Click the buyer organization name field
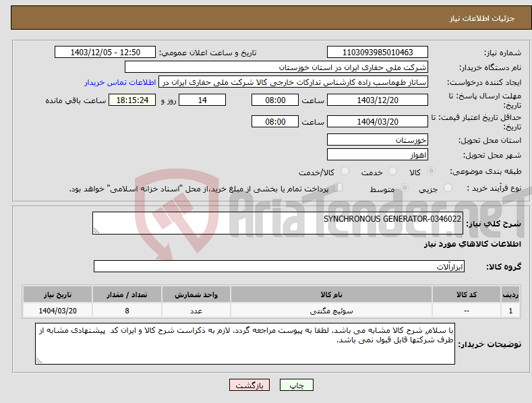 pyautogui.click(x=276, y=67)
